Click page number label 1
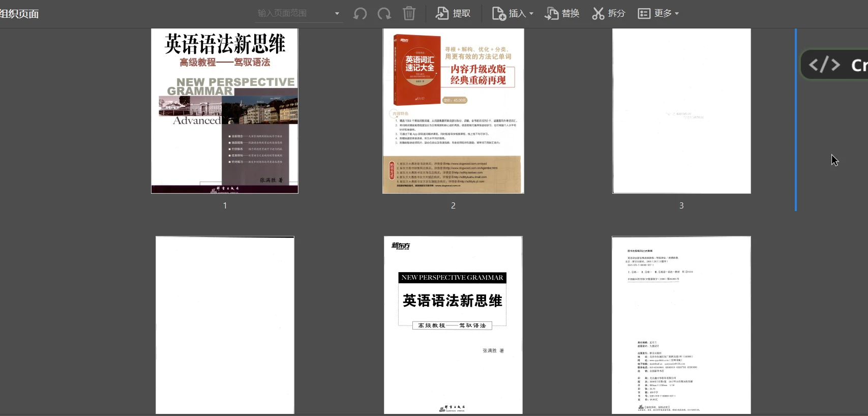 pyautogui.click(x=225, y=205)
